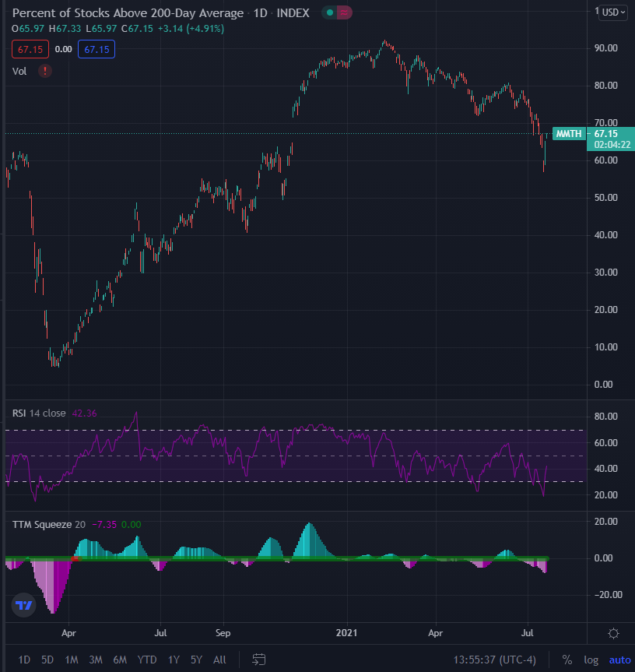Click the RSI 14 close indicator label
Viewport: 635px width, 672px height.
(x=39, y=413)
